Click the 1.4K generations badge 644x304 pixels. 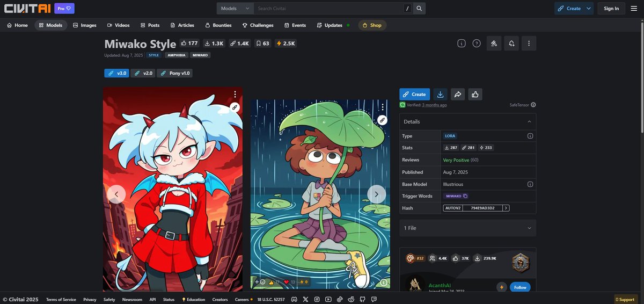coord(239,43)
